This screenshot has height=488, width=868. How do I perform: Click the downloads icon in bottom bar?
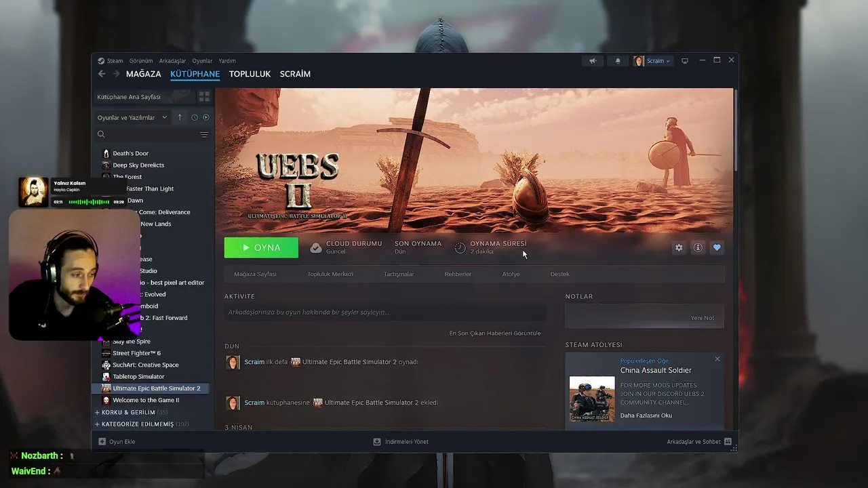(377, 441)
